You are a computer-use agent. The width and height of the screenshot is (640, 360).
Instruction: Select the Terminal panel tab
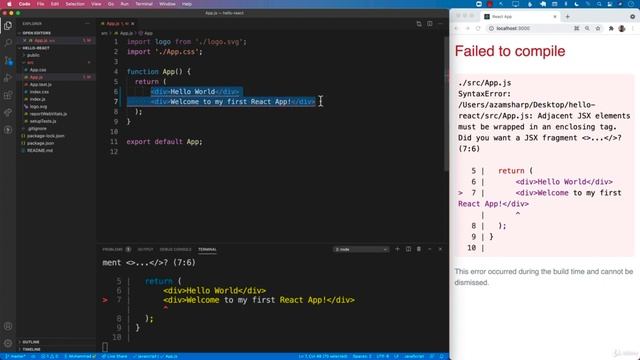click(x=207, y=249)
